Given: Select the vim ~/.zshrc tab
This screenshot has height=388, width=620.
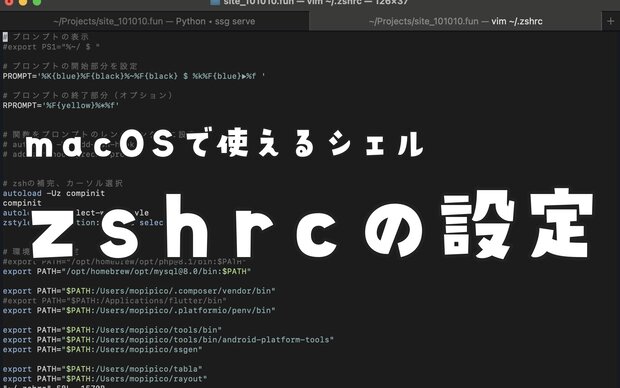Looking at the screenshot, I should tap(455, 21).
